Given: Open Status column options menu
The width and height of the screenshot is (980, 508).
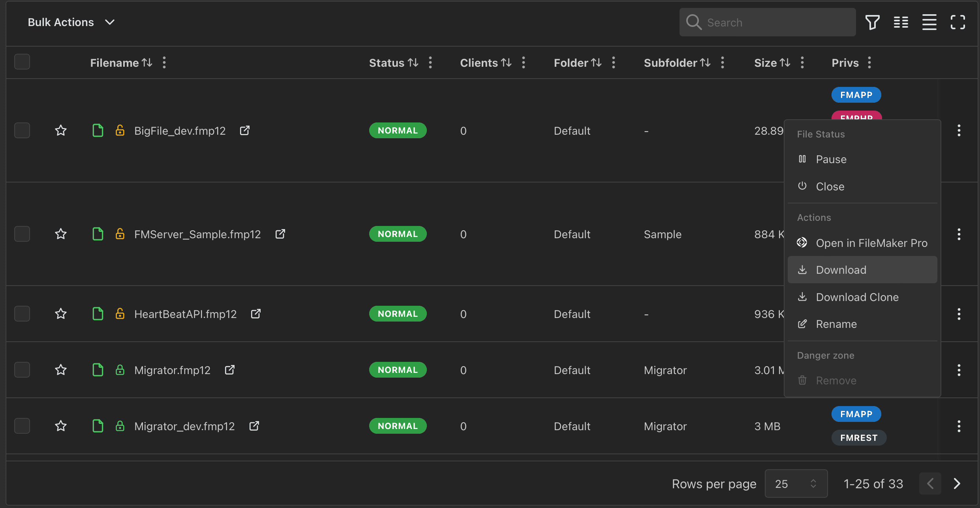Looking at the screenshot, I should [430, 62].
